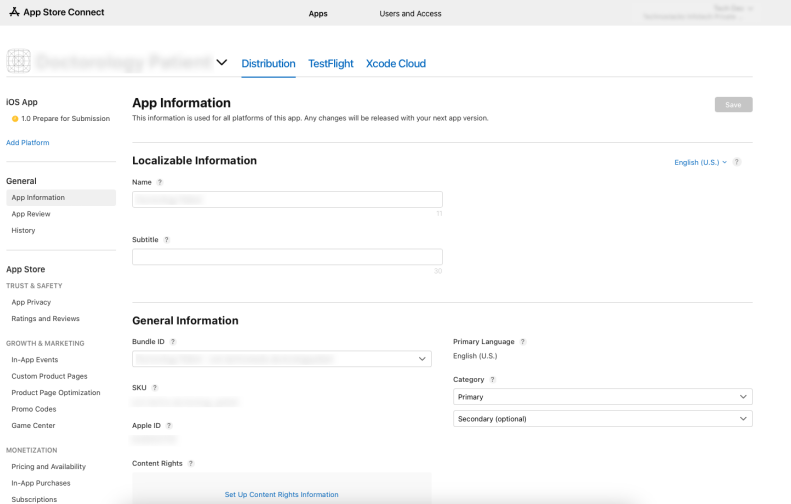
Task: Open help icon next to Subtitle label
Action: tap(166, 240)
